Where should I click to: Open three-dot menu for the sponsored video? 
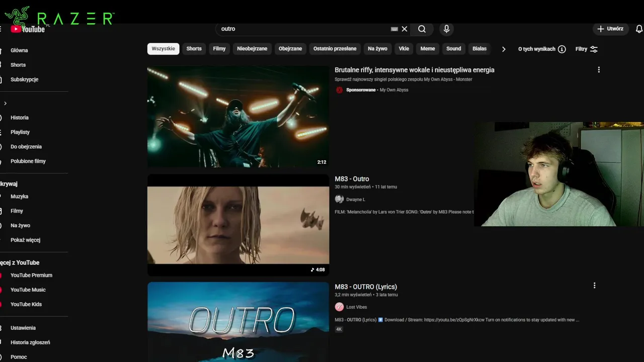click(x=599, y=70)
